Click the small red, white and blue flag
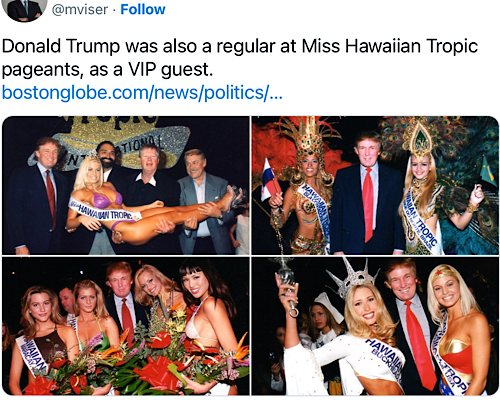500x400 pixels. (x=270, y=180)
